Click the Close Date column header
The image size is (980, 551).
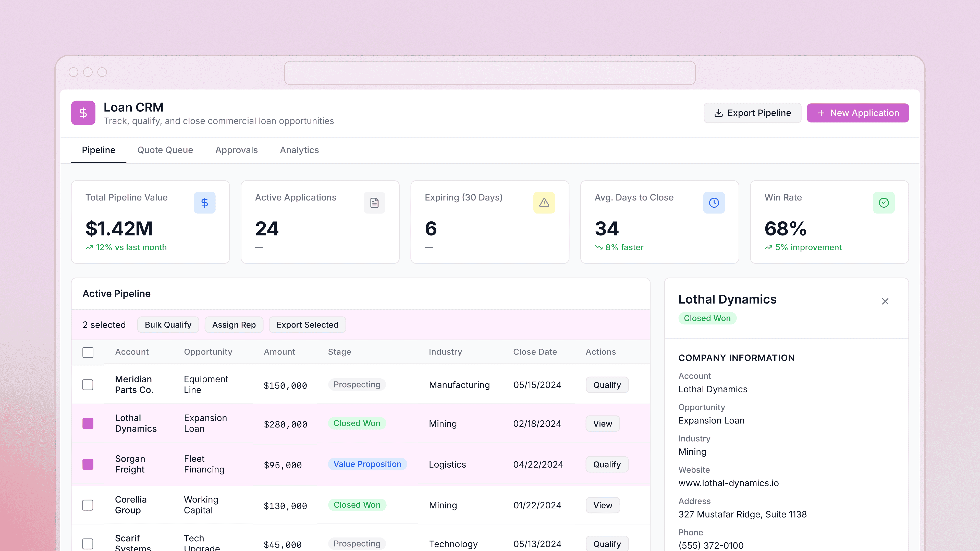click(x=535, y=352)
